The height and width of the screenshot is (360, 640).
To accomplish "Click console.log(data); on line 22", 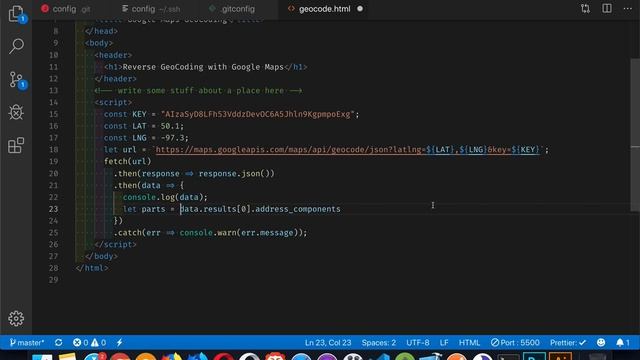I will 165,197.
